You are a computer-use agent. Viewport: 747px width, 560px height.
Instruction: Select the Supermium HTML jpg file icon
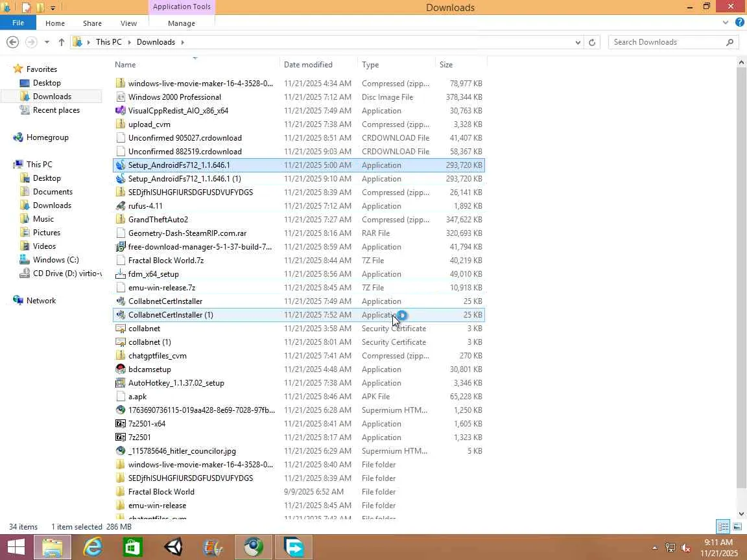pyautogui.click(x=121, y=451)
